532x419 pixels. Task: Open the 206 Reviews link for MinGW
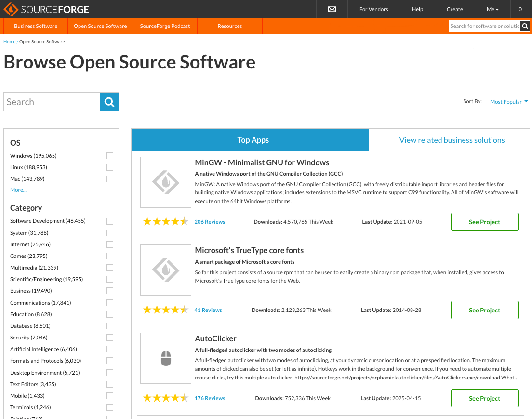pyautogui.click(x=210, y=222)
